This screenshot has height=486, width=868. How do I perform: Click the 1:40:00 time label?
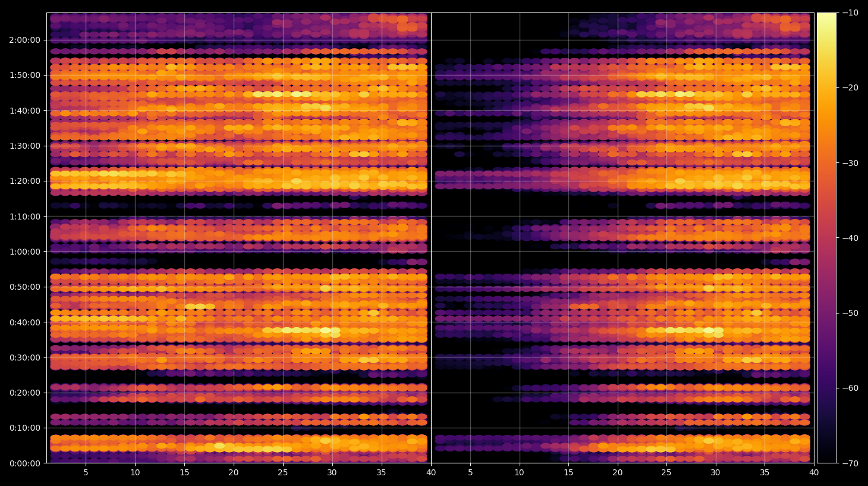coord(25,111)
